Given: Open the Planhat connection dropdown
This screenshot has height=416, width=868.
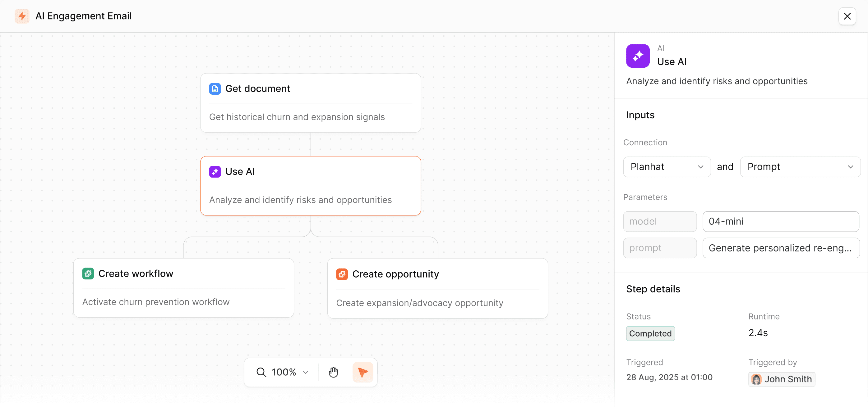Looking at the screenshot, I should point(667,167).
